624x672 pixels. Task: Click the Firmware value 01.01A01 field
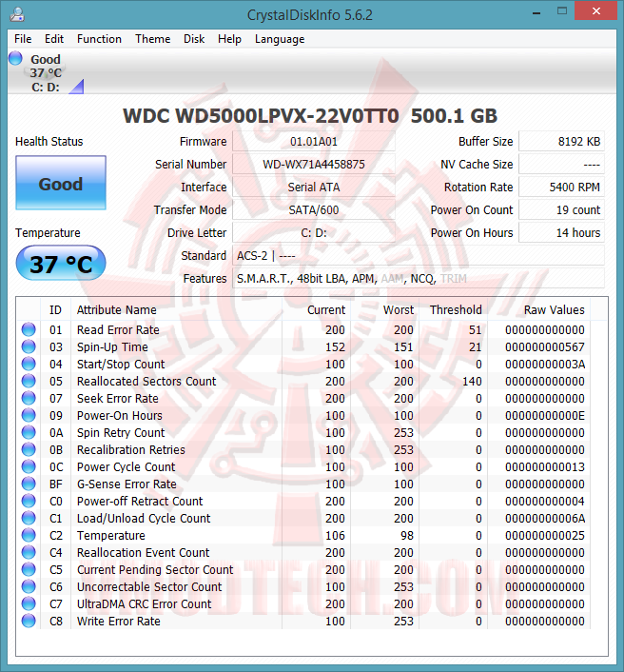click(x=314, y=142)
